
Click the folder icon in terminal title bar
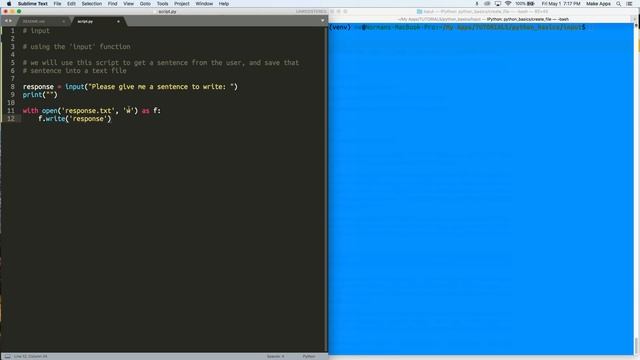(x=419, y=12)
